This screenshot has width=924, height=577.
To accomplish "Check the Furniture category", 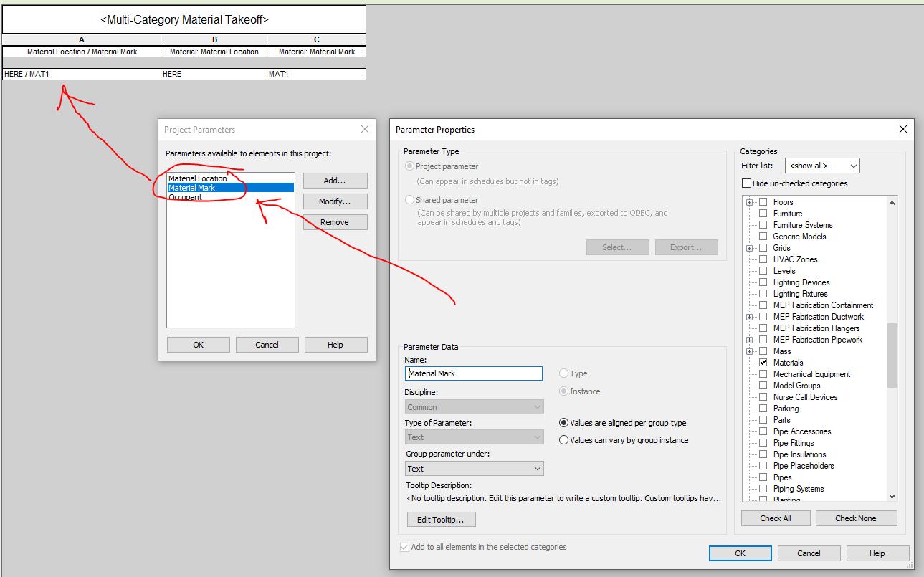I will (763, 214).
